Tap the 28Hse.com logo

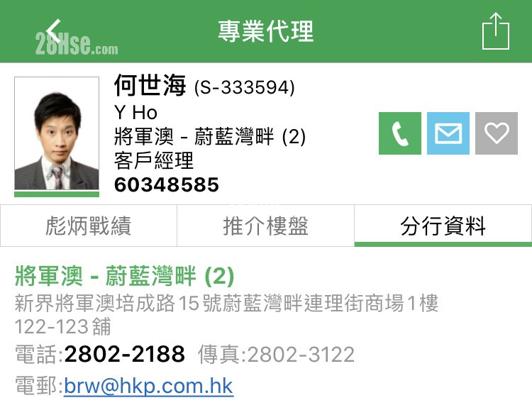point(77,43)
